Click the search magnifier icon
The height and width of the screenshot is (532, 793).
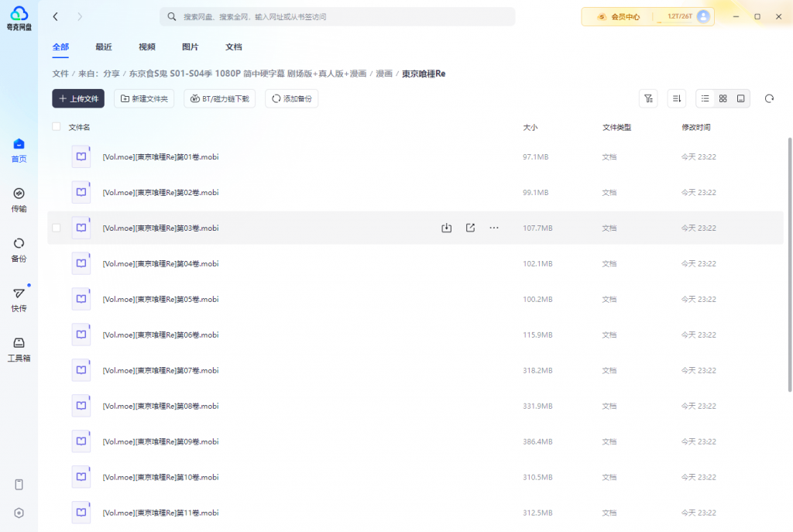172,17
